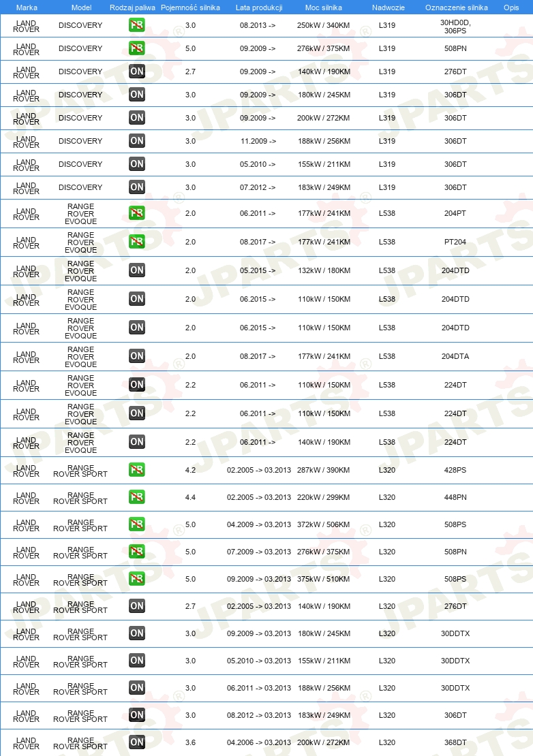Click the date range 07.2009 -> 03.2013

(259, 552)
